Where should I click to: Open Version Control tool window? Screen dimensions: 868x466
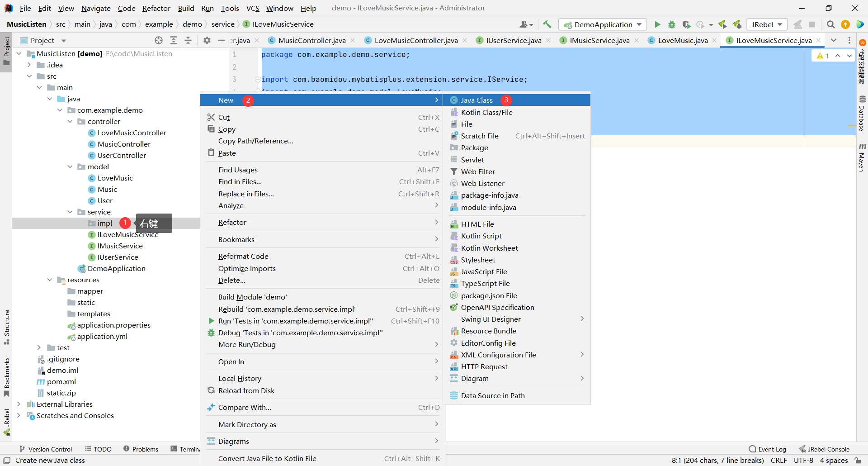45,449
